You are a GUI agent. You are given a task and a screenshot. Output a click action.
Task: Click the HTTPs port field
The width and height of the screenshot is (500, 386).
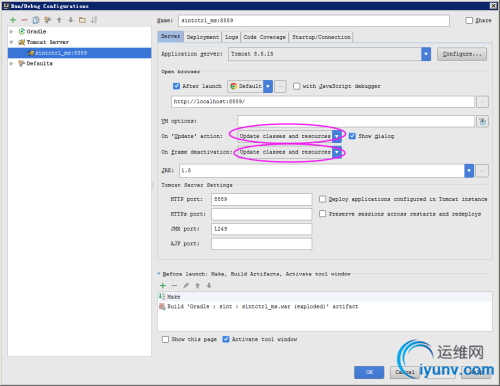tap(262, 214)
